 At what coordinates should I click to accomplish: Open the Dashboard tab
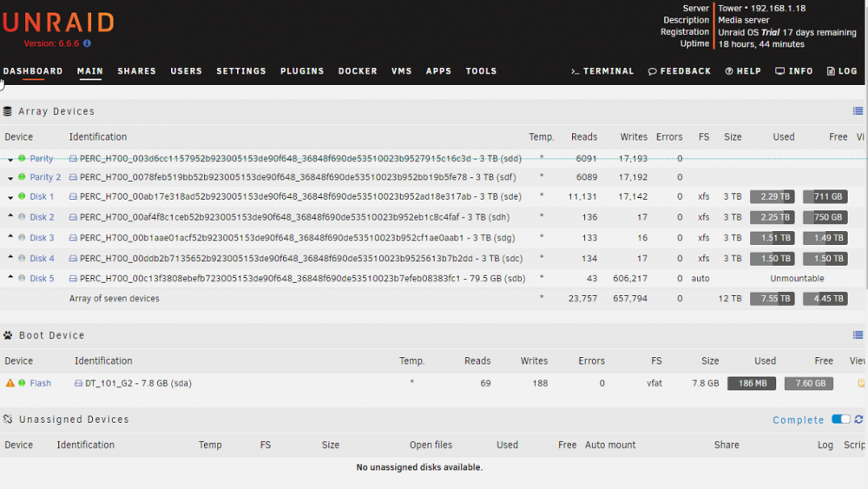click(33, 71)
